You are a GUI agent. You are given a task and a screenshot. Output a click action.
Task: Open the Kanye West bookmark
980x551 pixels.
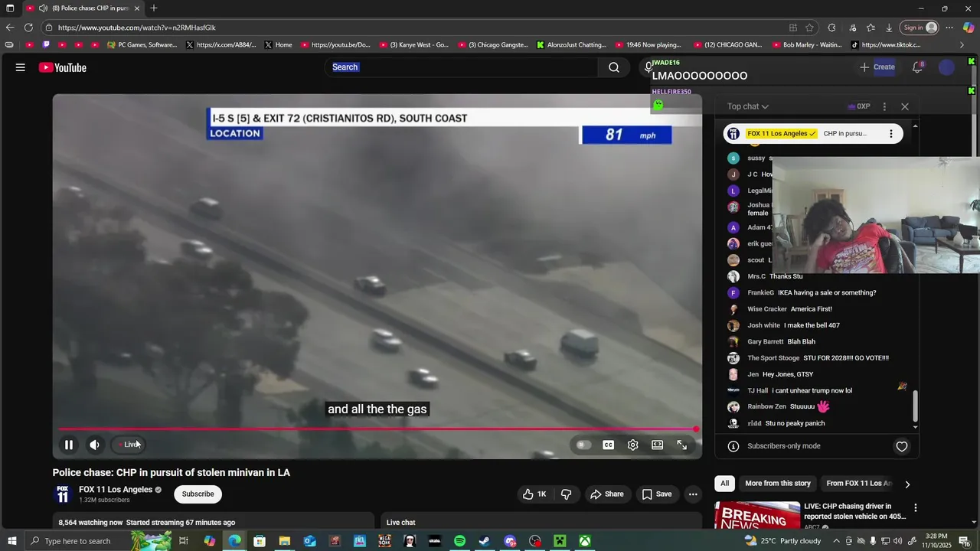414,45
